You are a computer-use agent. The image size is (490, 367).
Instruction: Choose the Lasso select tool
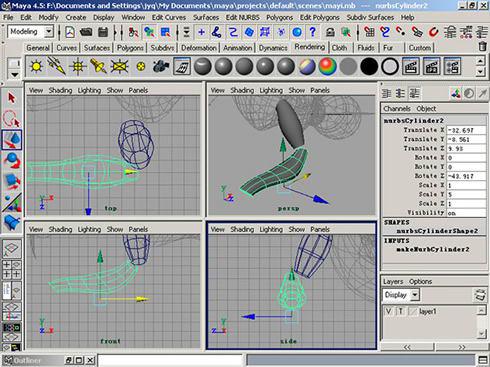click(12, 119)
